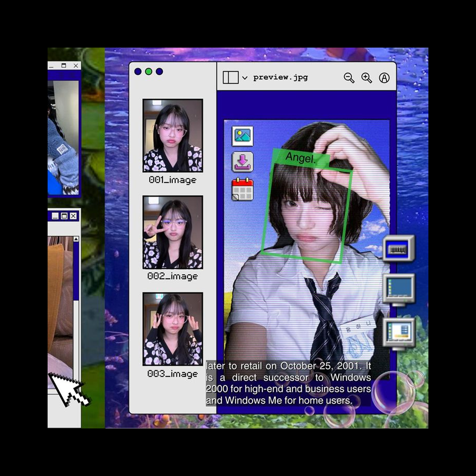Maximize the upper-left background window
The width and height of the screenshot is (476, 476).
pos(64,65)
